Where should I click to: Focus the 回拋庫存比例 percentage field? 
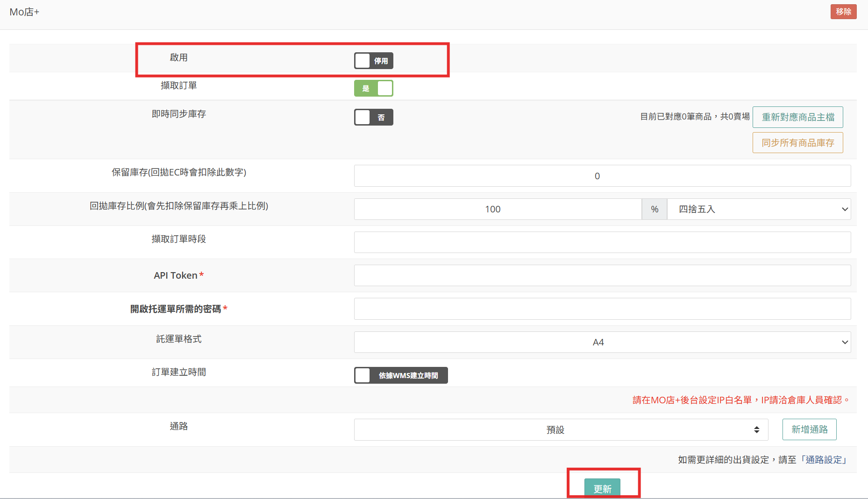tap(497, 209)
